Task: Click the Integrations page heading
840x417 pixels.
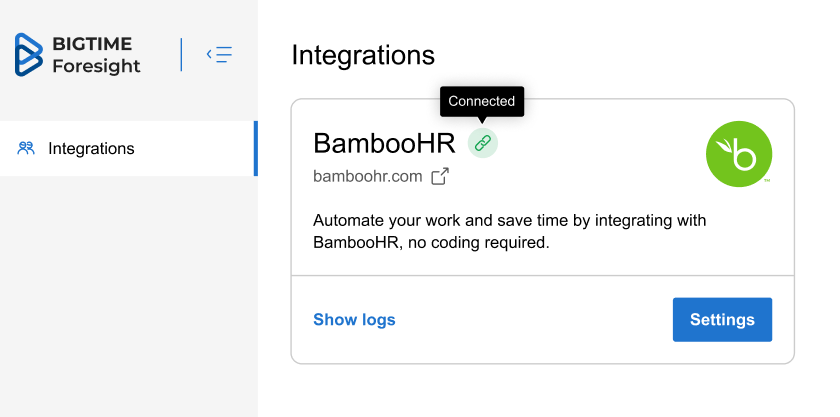Action: 363,55
